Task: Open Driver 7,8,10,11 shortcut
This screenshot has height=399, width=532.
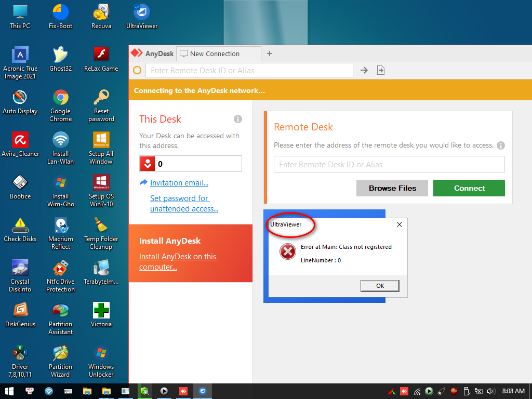Action: click(20, 362)
